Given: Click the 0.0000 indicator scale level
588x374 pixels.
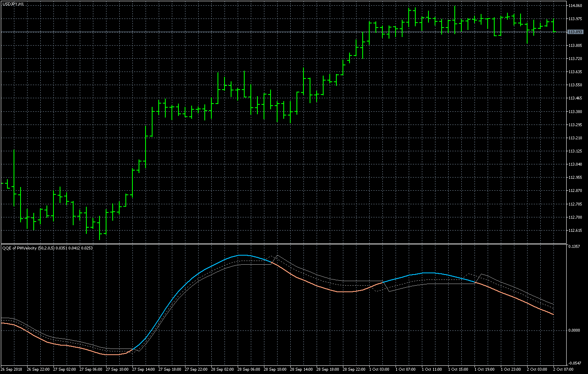Looking at the screenshot, I should (x=574, y=330).
